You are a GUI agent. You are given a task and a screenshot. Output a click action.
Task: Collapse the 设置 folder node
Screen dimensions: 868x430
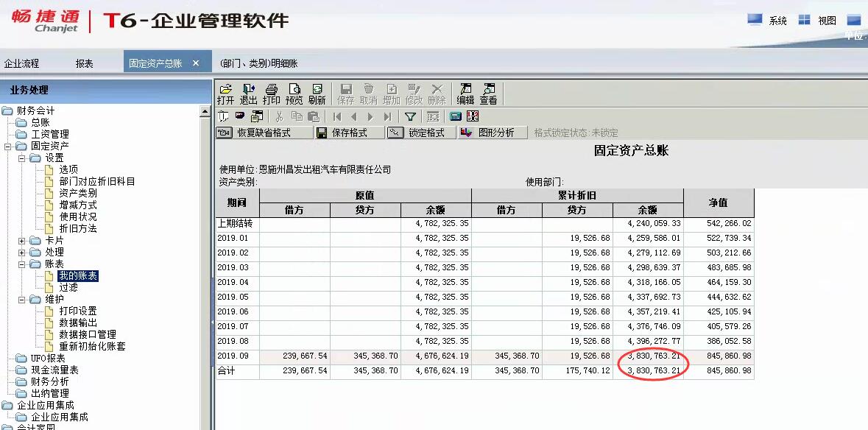click(x=22, y=158)
